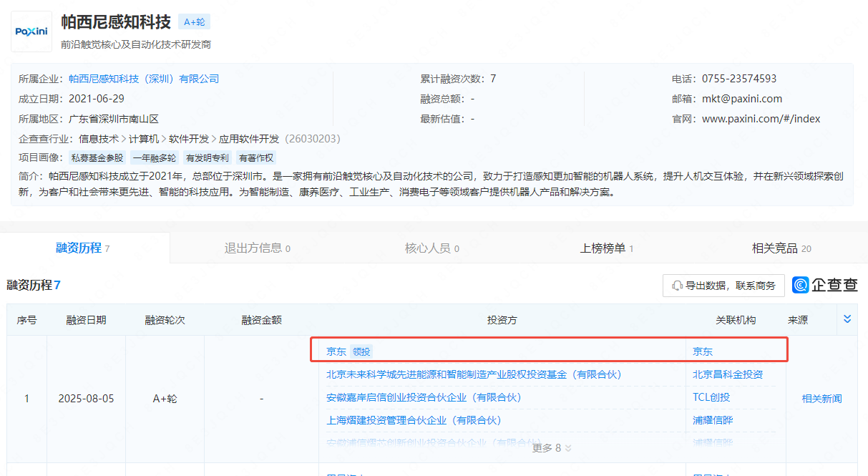868x476 pixels.
Task: Click the 融资日期 column header
Action: (x=86, y=320)
